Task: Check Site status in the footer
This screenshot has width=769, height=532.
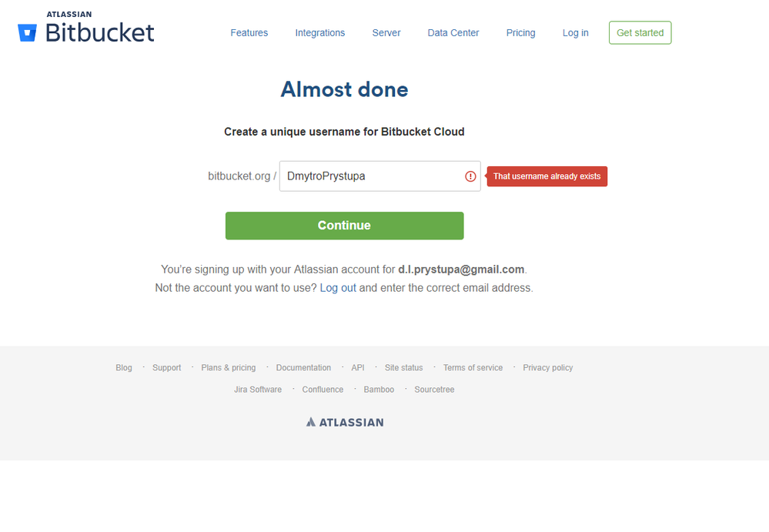Action: coord(403,368)
